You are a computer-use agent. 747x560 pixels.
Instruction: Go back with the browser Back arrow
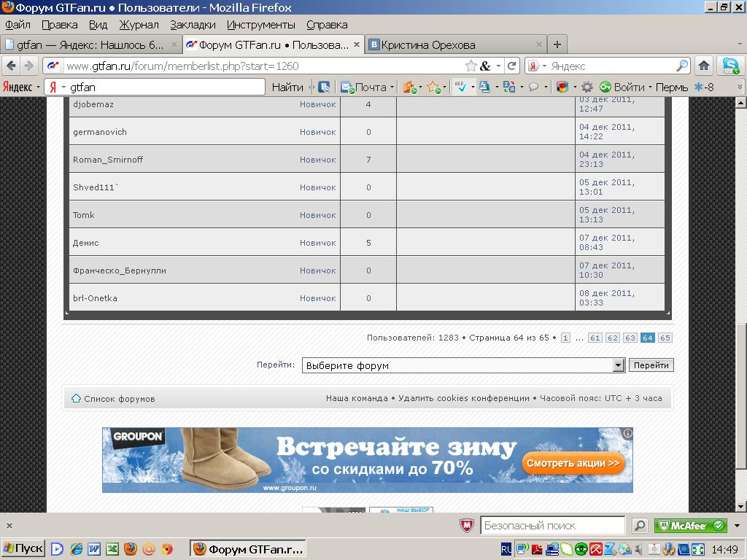tap(12, 66)
